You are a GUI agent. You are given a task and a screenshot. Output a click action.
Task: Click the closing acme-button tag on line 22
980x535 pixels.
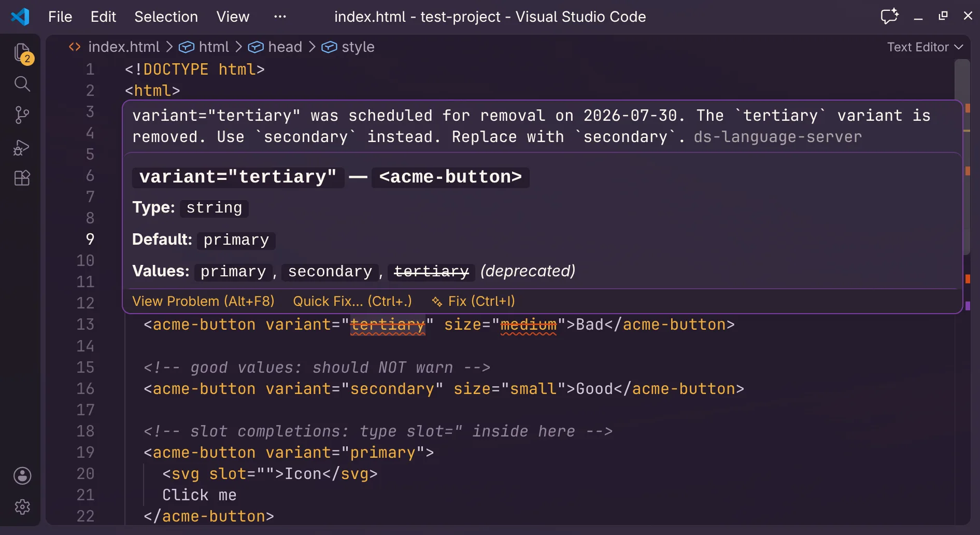pos(209,516)
